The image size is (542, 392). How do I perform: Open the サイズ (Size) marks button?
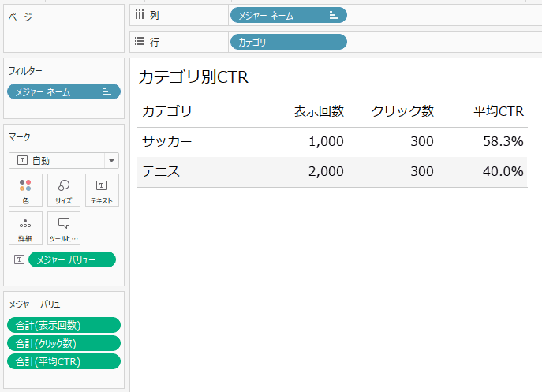pos(63,190)
